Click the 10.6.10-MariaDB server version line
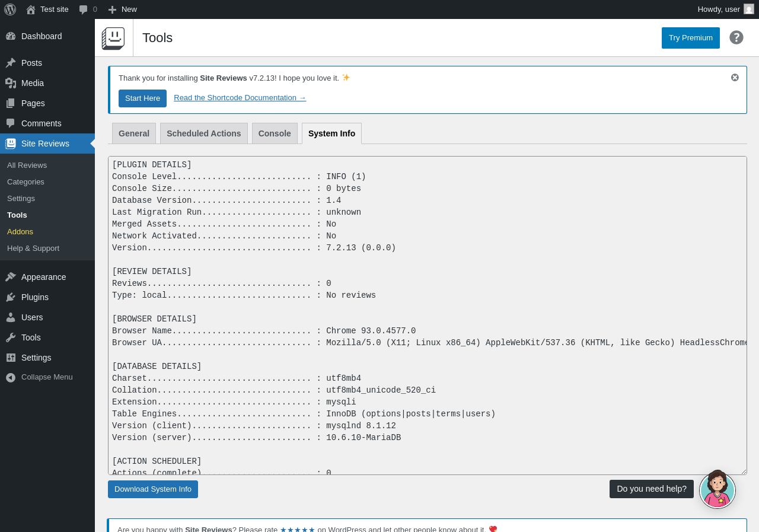 click(x=256, y=438)
